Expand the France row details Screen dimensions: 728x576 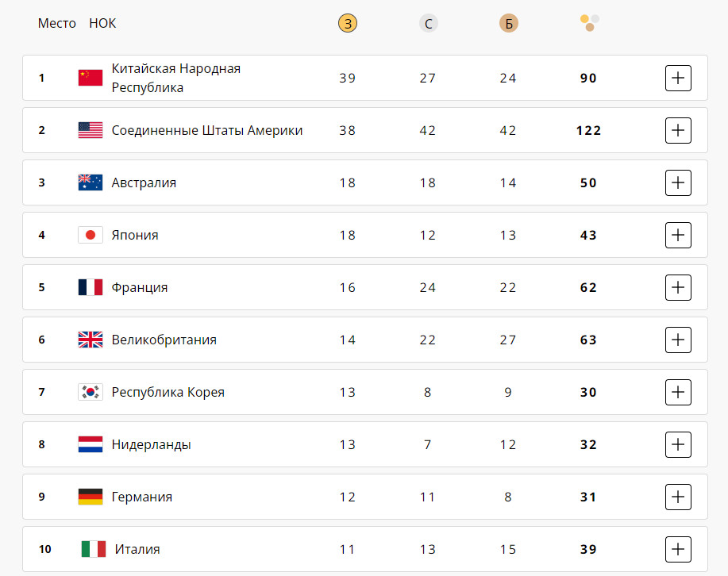pyautogui.click(x=678, y=287)
